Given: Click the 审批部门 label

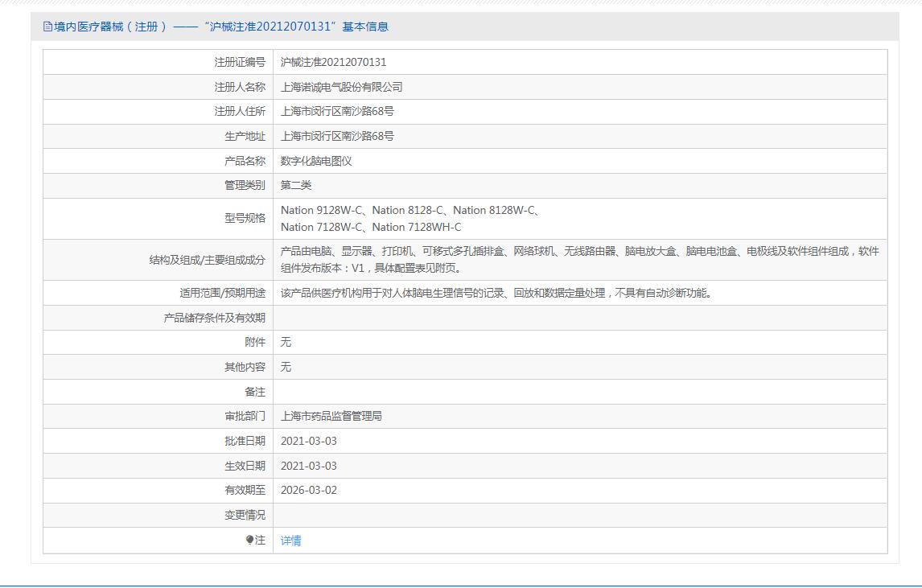Looking at the screenshot, I should coord(245,417).
